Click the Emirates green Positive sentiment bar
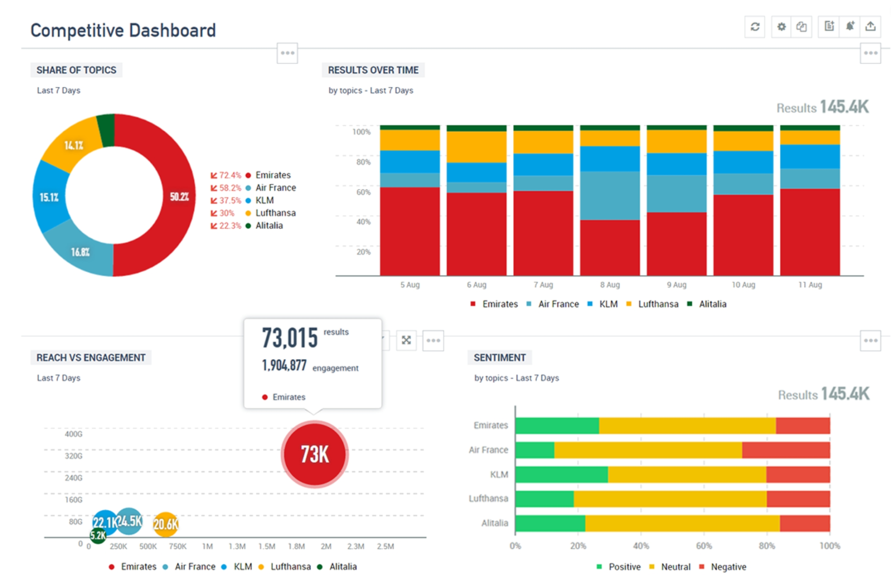Screen dimensions: 891x588 click(x=557, y=425)
